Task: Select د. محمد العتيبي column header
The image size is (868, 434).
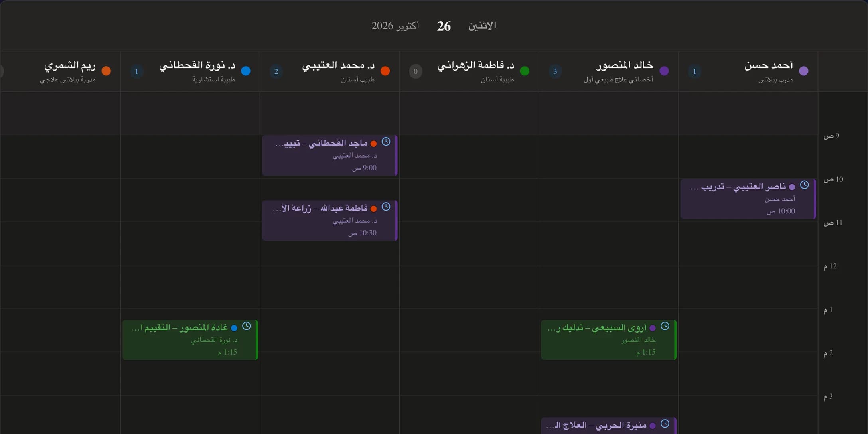Action: 329,71
